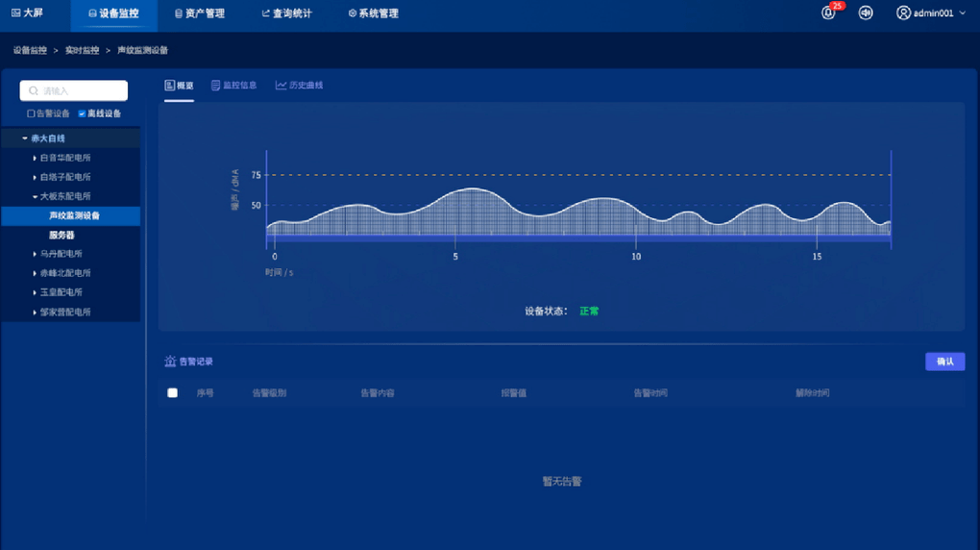The width and height of the screenshot is (980, 550).
Task: Open the admin001 account dropdown
Action: 931,13
